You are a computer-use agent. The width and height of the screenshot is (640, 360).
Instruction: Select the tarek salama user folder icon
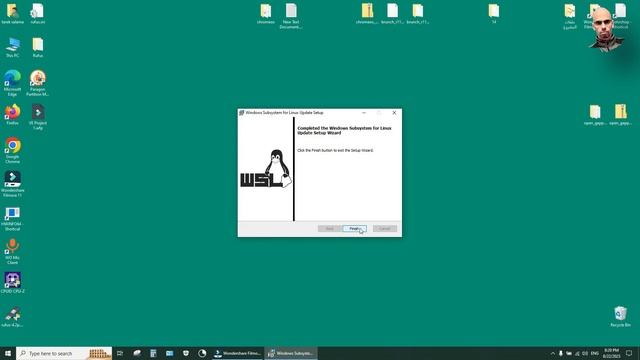coord(13,14)
